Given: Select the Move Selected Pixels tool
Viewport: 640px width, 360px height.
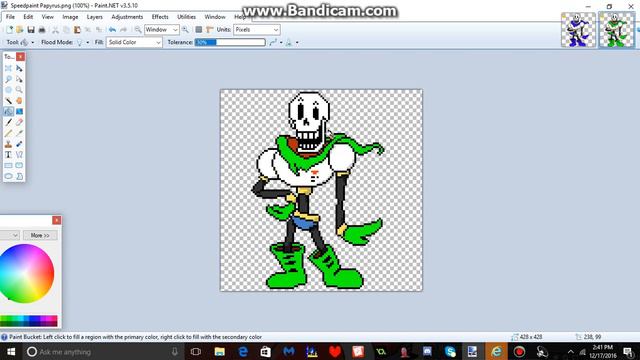Looking at the screenshot, I should point(19,68).
